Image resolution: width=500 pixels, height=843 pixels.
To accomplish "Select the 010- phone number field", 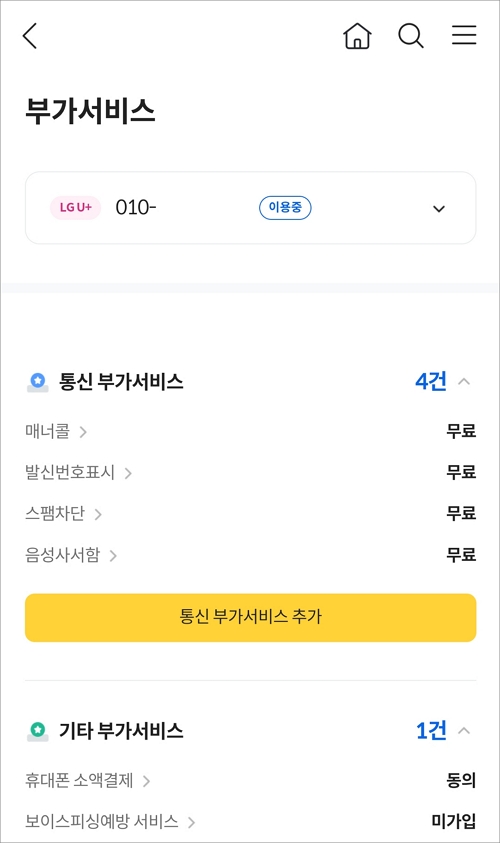I will pos(251,208).
